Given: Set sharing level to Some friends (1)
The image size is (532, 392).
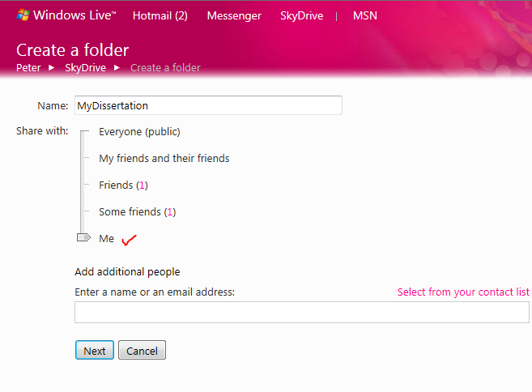Looking at the screenshot, I should [137, 211].
